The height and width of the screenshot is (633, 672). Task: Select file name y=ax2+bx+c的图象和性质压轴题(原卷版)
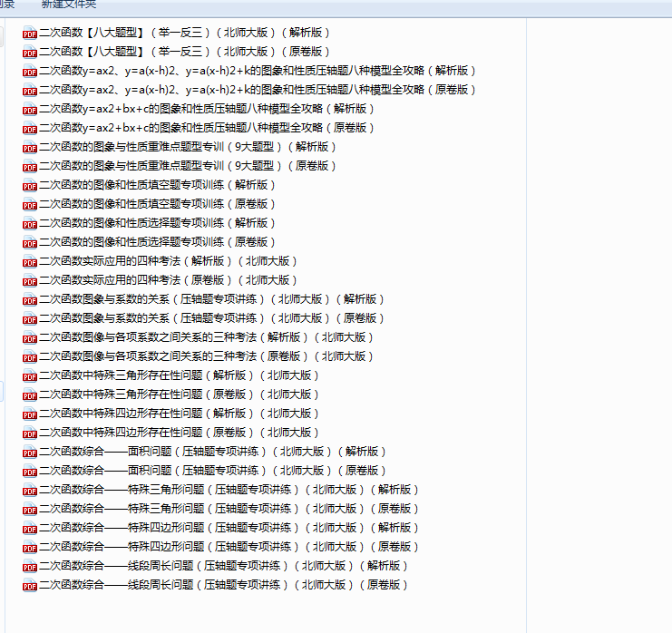207,128
